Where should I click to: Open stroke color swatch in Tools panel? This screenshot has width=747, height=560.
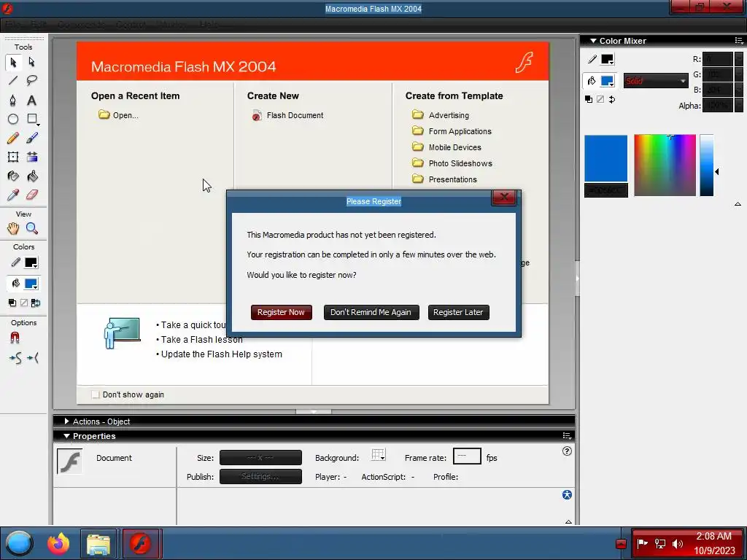pos(31,262)
